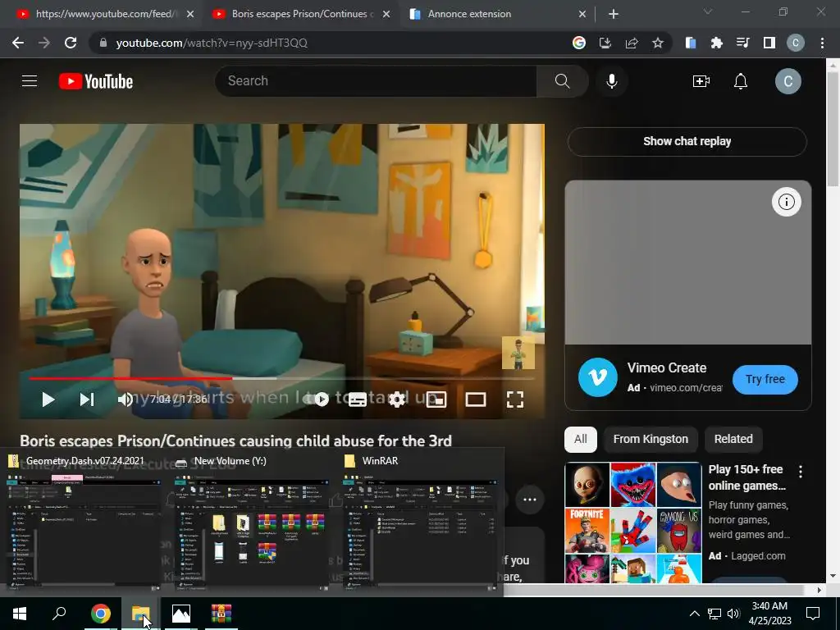Open the network tray icon

point(714,614)
